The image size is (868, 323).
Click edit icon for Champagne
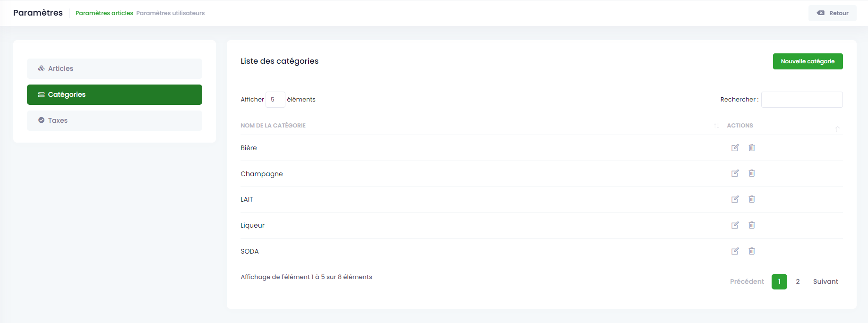(735, 173)
